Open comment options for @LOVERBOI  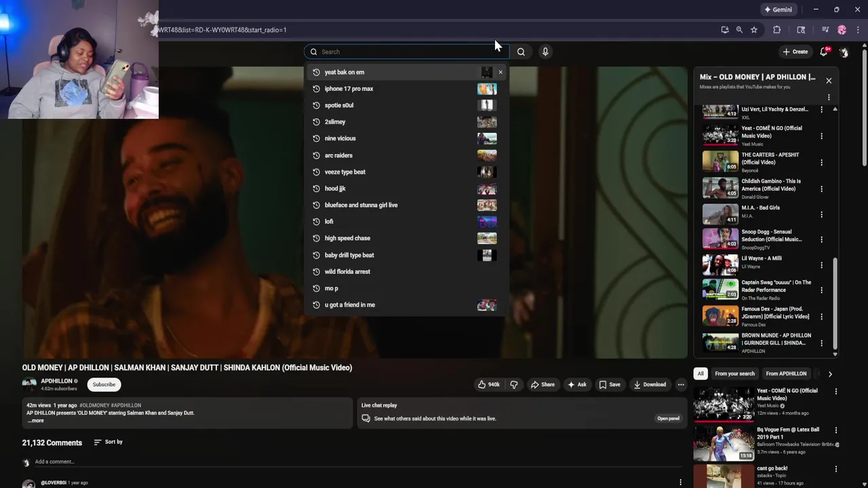pos(681,483)
